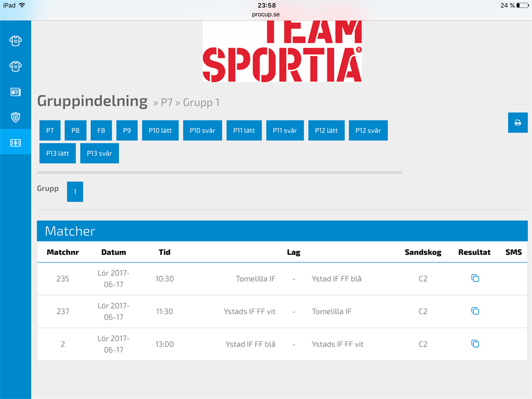Select the P10 svår class
Viewport: 532px width, 399px height.
[202, 131]
